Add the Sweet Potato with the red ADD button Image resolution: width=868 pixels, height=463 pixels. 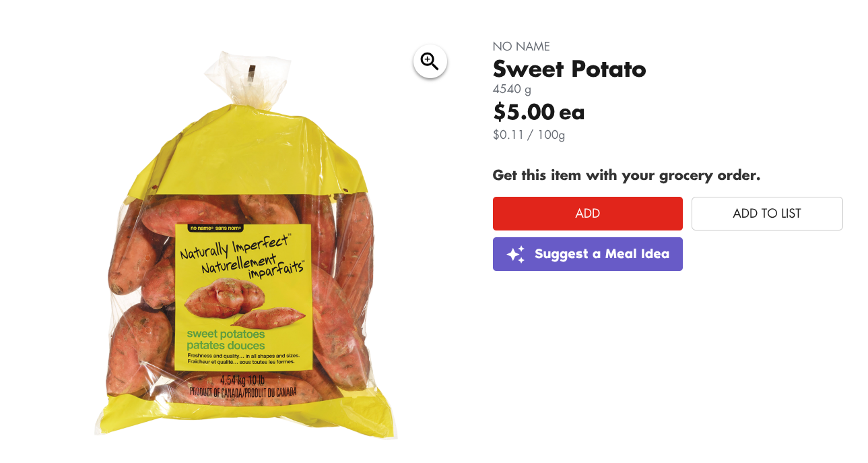pyautogui.click(x=587, y=214)
